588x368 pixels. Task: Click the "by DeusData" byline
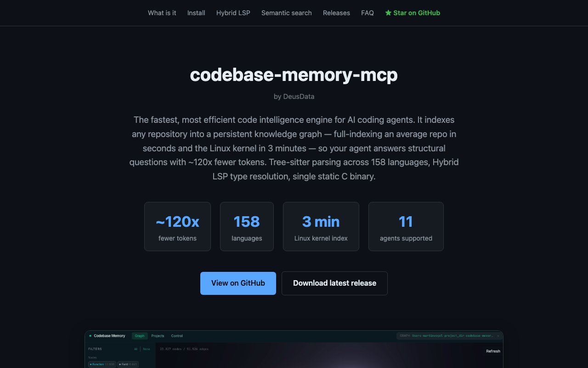click(294, 97)
